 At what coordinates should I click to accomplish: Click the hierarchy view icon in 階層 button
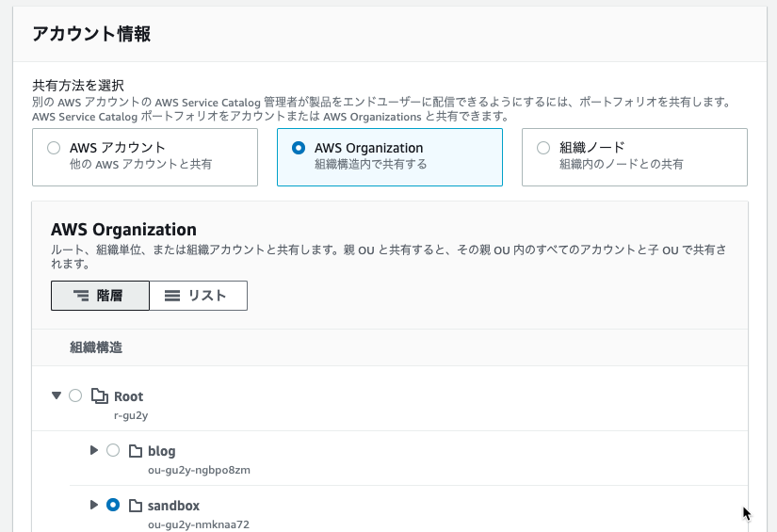(81, 296)
